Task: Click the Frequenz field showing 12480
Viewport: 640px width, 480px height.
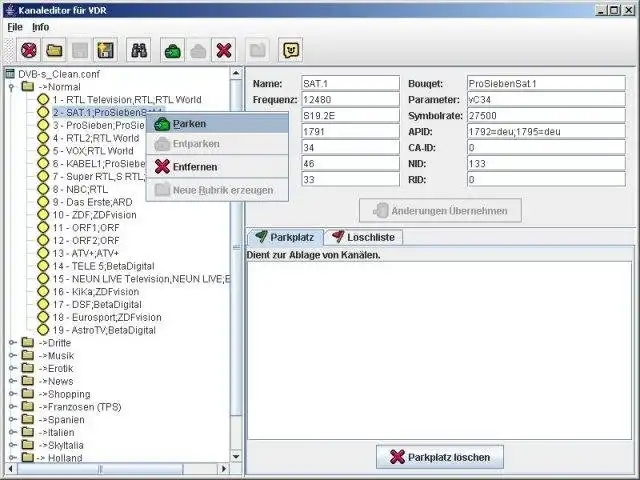Action: click(350, 99)
